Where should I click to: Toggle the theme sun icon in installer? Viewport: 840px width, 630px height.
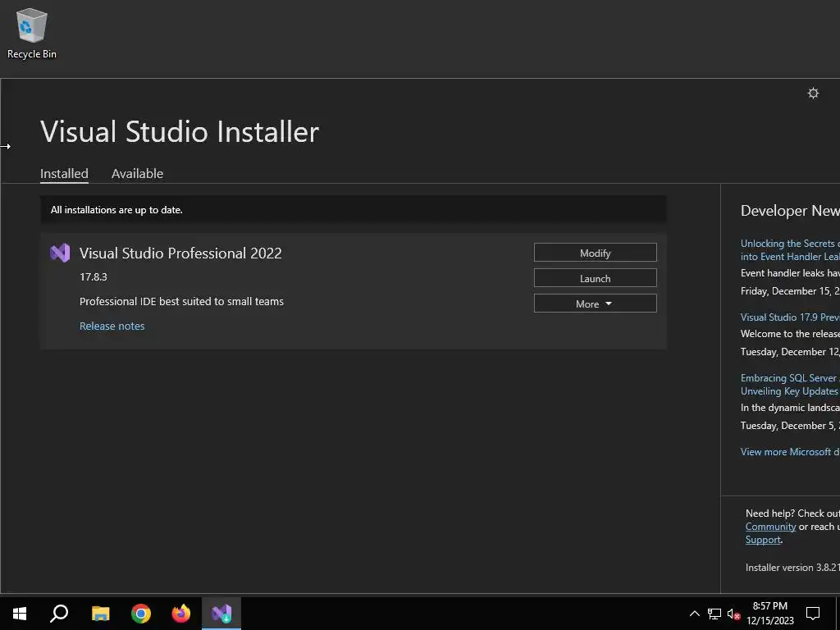pyautogui.click(x=813, y=94)
